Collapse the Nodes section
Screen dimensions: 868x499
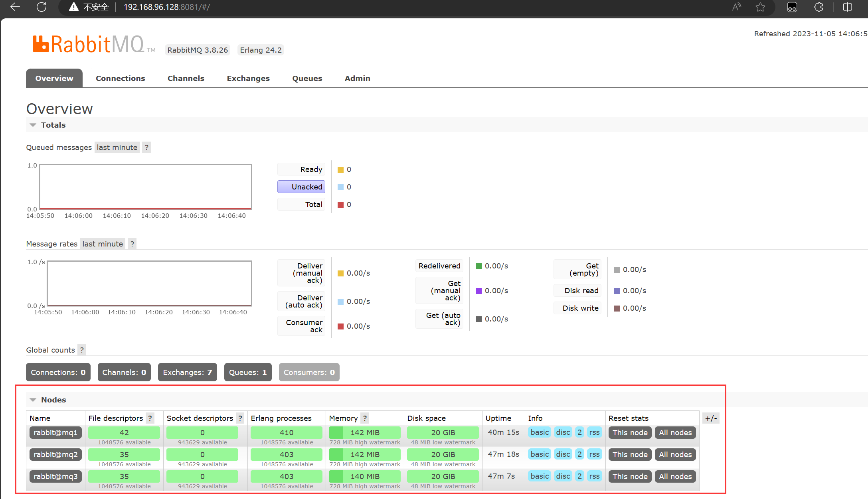pyautogui.click(x=33, y=400)
